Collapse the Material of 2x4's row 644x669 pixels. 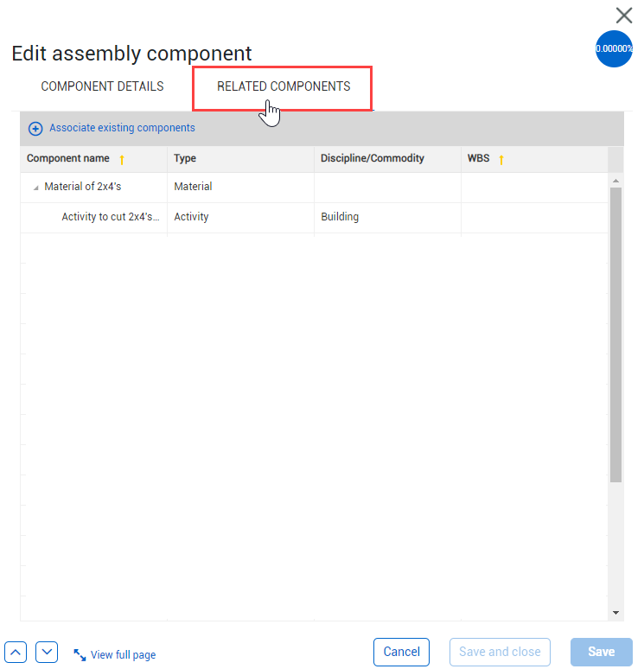click(35, 188)
